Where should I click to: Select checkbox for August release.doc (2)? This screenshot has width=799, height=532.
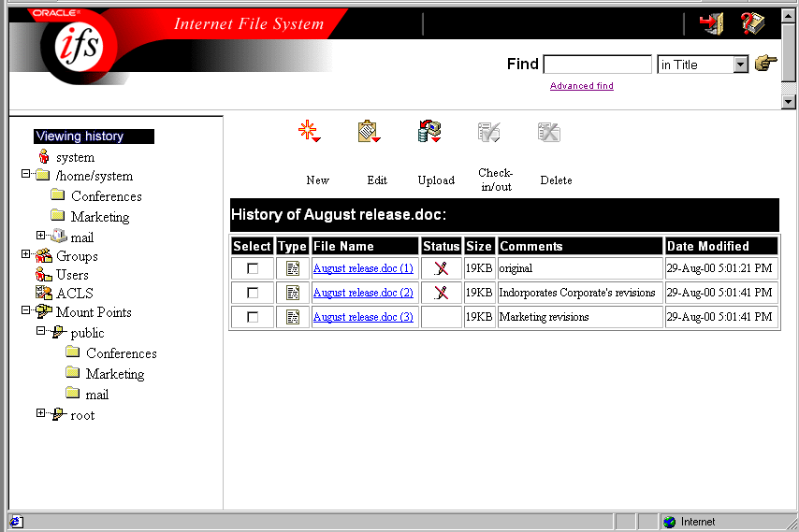point(253,293)
